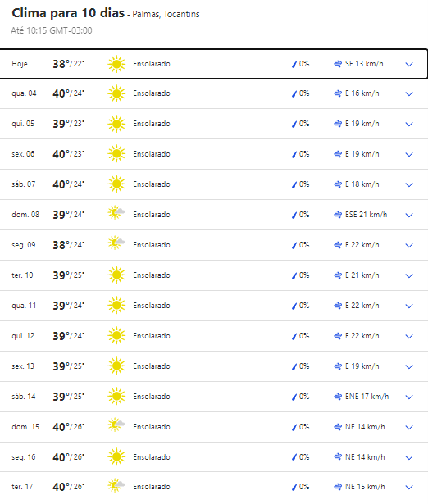Click the wind icon for sex. 06

pyautogui.click(x=338, y=154)
